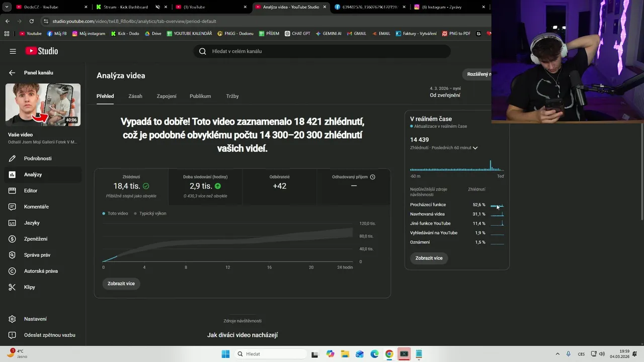The width and height of the screenshot is (644, 362).
Task: Open the Drive bookmark
Action: click(x=153, y=34)
